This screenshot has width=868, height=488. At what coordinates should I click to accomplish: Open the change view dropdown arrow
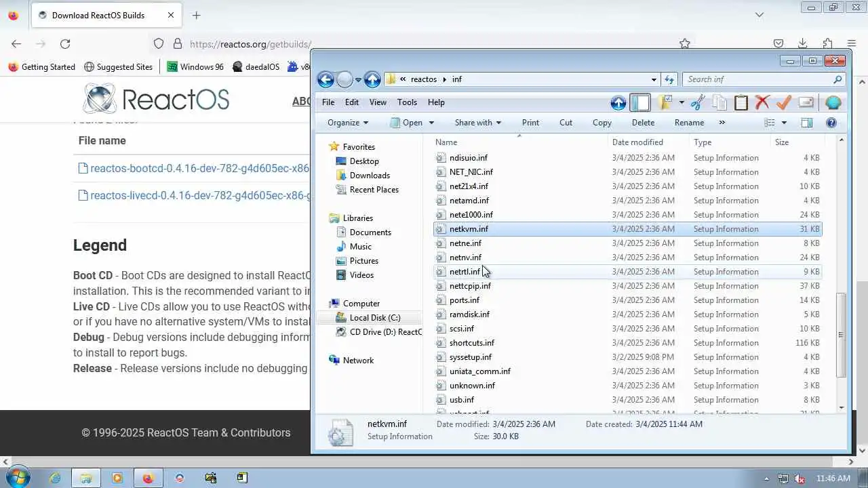click(x=784, y=123)
